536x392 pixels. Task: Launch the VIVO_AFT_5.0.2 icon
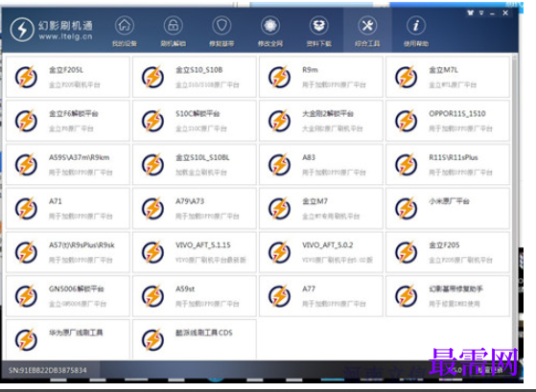(280, 252)
